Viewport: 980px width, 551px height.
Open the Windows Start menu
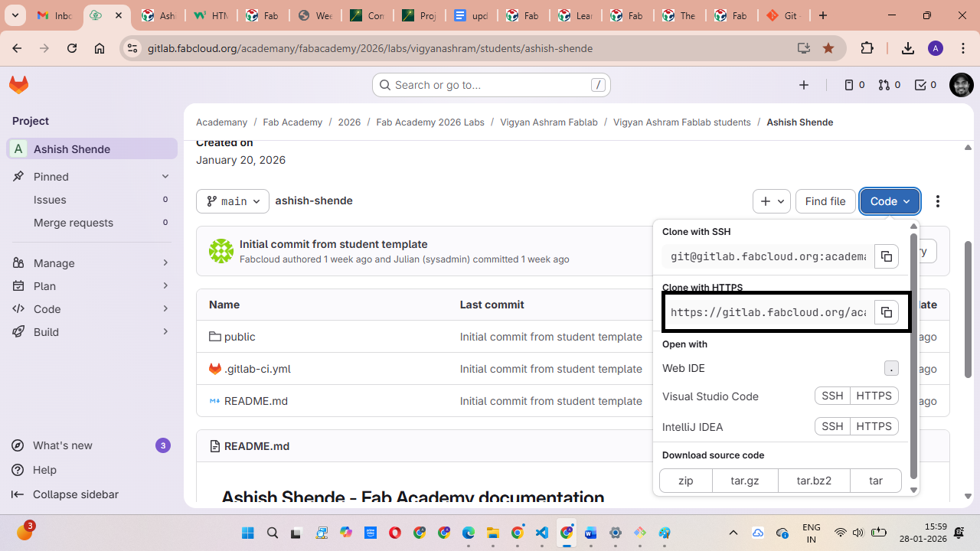click(248, 533)
